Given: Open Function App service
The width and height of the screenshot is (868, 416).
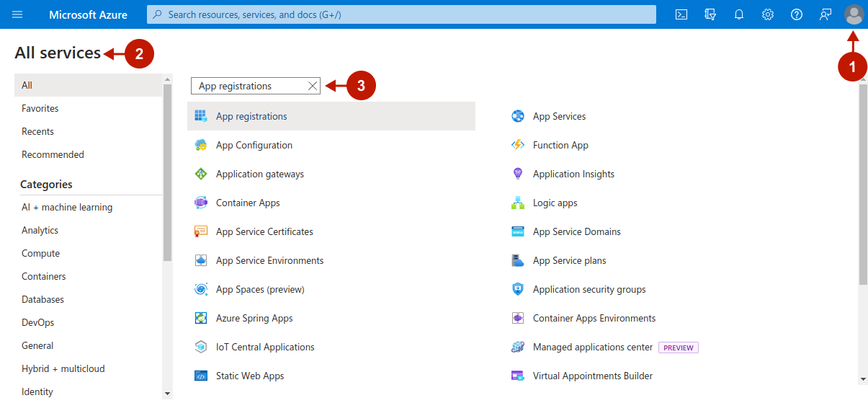Looking at the screenshot, I should click(560, 145).
